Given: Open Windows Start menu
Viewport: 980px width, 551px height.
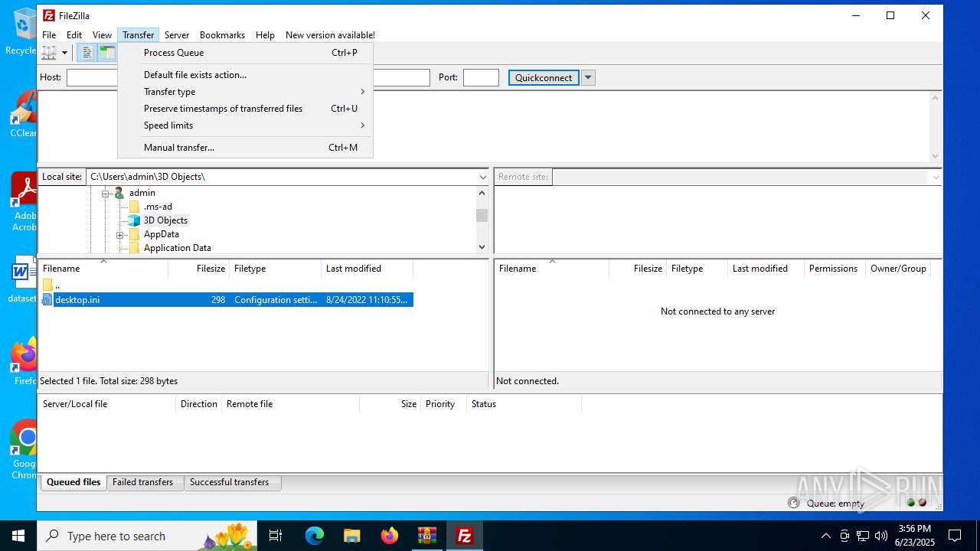Looking at the screenshot, I should click(x=18, y=536).
